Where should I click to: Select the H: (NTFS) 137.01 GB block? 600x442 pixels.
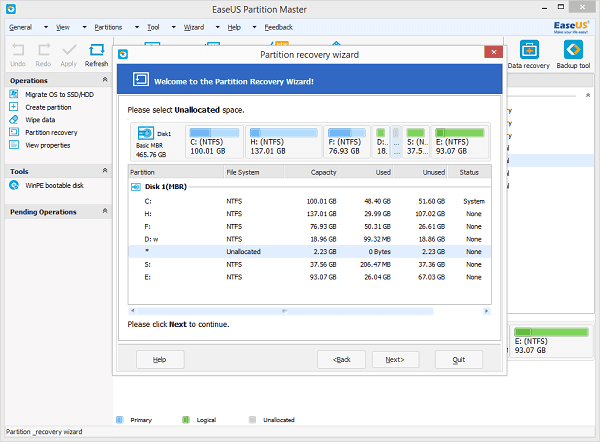[284, 142]
